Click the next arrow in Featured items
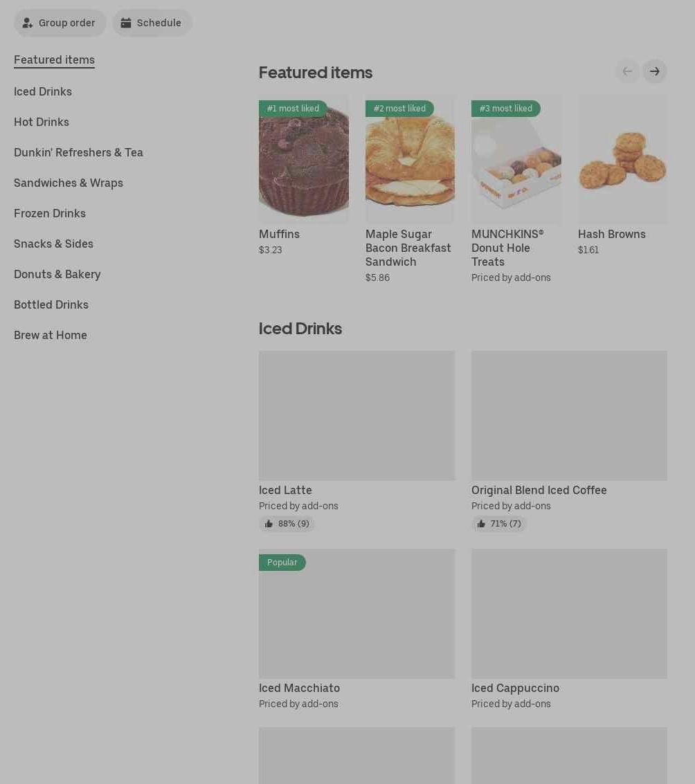Screen dimensions: 695x784 654,71
